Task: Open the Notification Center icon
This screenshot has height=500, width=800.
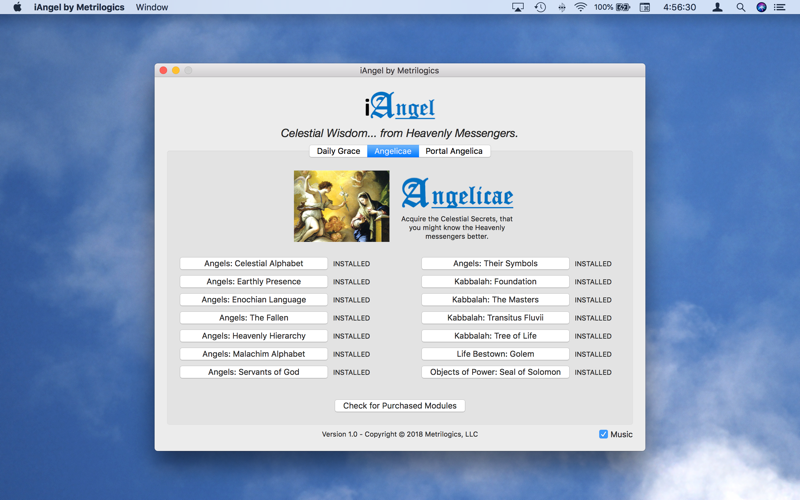Action: 779,7
